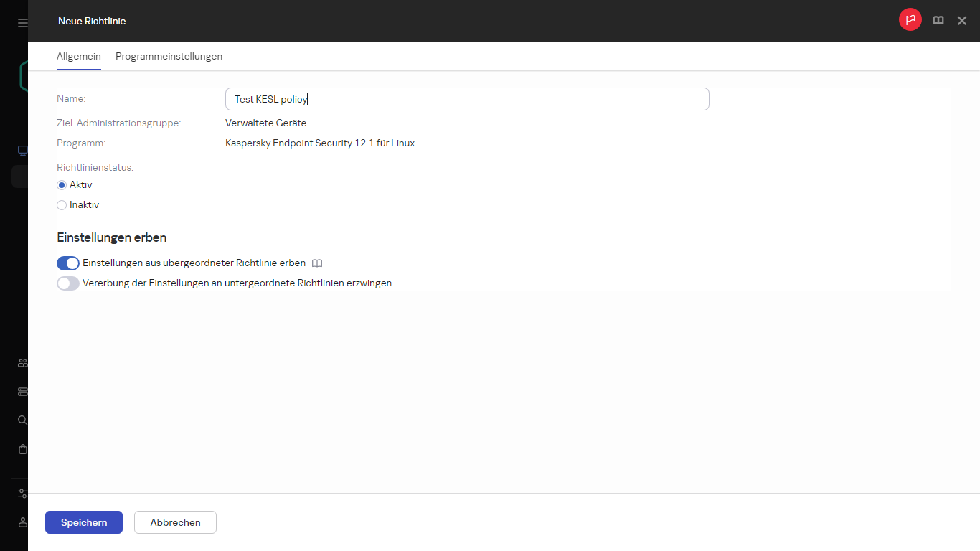
Task: Click the monitor icon in sidebar
Action: tap(22, 151)
